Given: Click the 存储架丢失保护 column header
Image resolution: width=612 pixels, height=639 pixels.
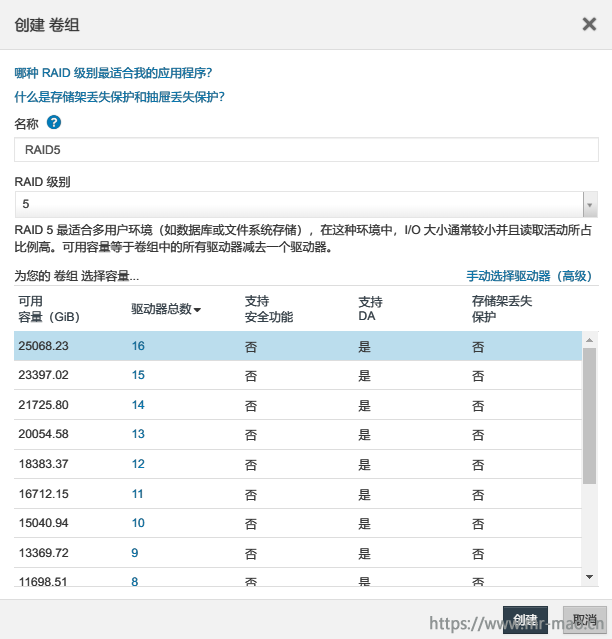Looking at the screenshot, I should click(x=502, y=309).
